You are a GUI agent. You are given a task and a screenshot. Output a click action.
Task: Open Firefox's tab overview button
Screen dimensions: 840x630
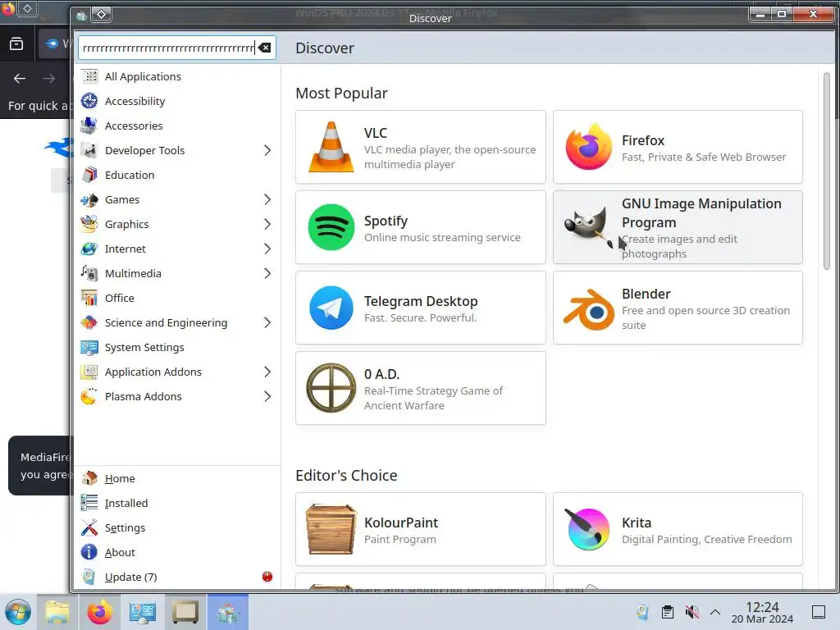[16, 43]
